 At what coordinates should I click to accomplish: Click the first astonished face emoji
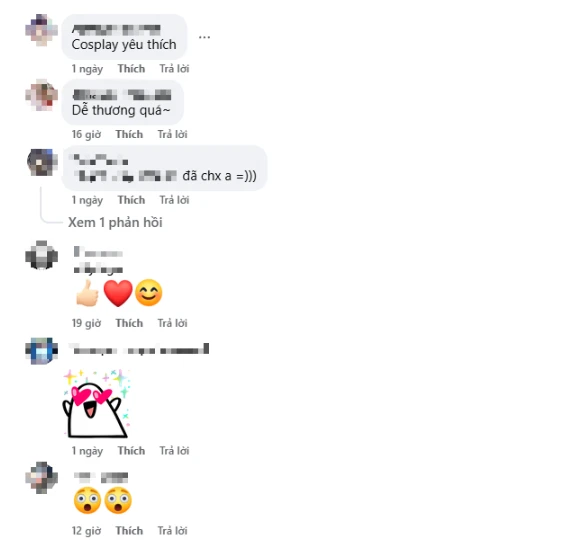coord(87,501)
